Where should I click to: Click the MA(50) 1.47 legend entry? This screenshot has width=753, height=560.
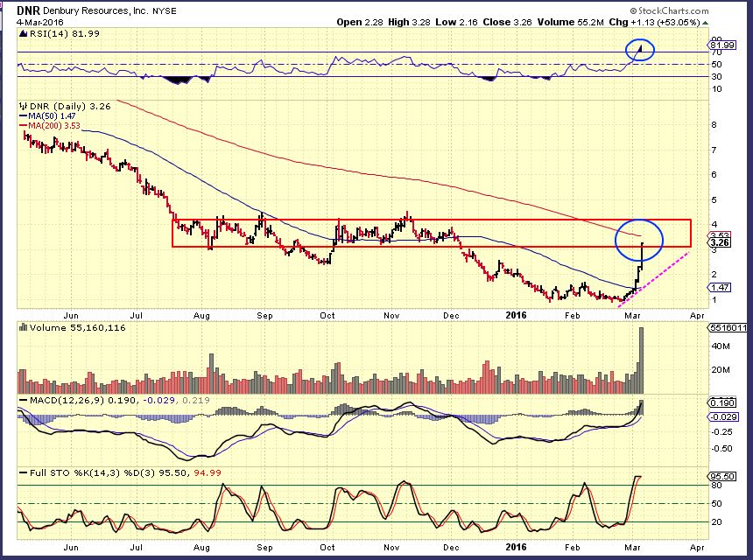[x=52, y=116]
